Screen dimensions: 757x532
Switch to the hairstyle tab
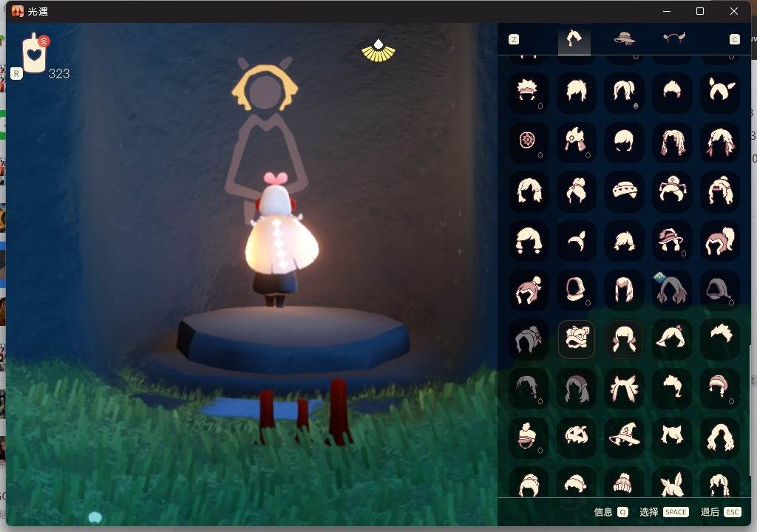click(574, 38)
